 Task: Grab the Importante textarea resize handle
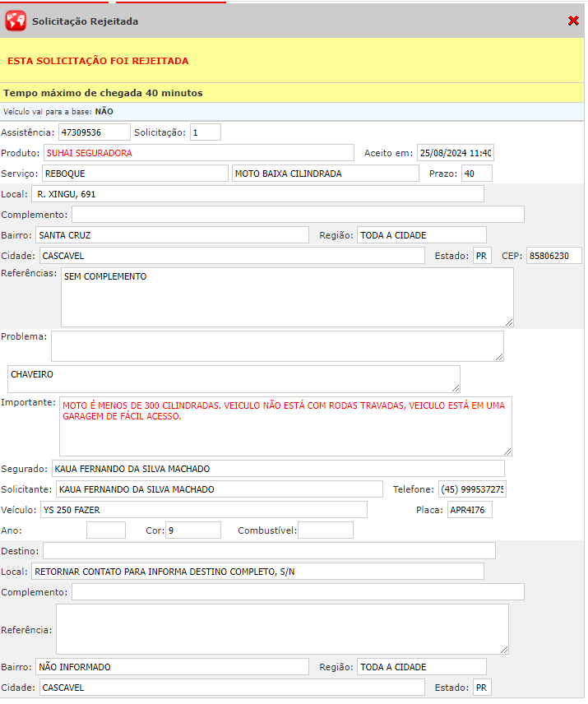507,452
